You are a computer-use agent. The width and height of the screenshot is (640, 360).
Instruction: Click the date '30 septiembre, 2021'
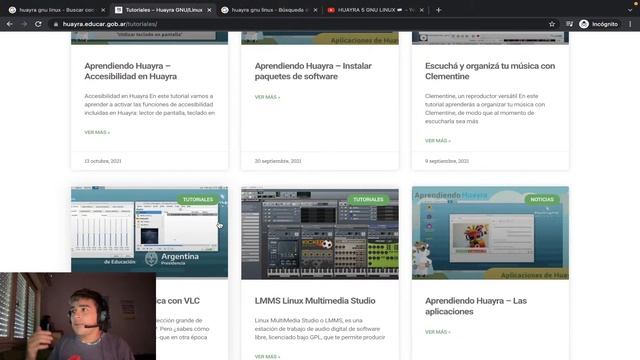[x=278, y=161]
